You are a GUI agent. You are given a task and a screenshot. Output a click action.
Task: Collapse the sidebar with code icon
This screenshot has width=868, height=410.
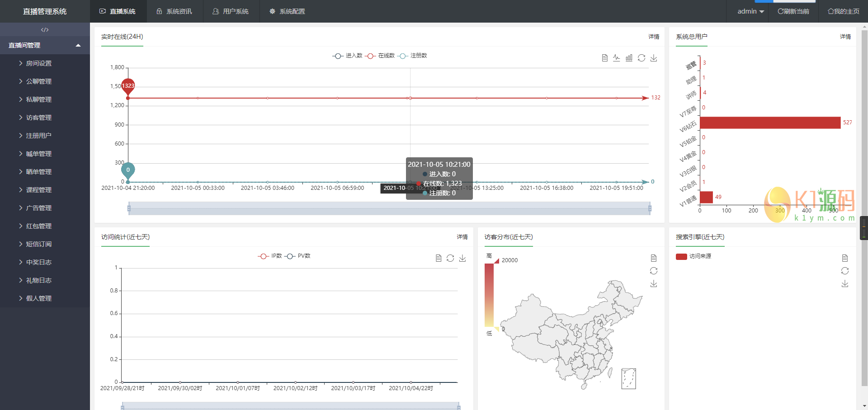click(45, 30)
